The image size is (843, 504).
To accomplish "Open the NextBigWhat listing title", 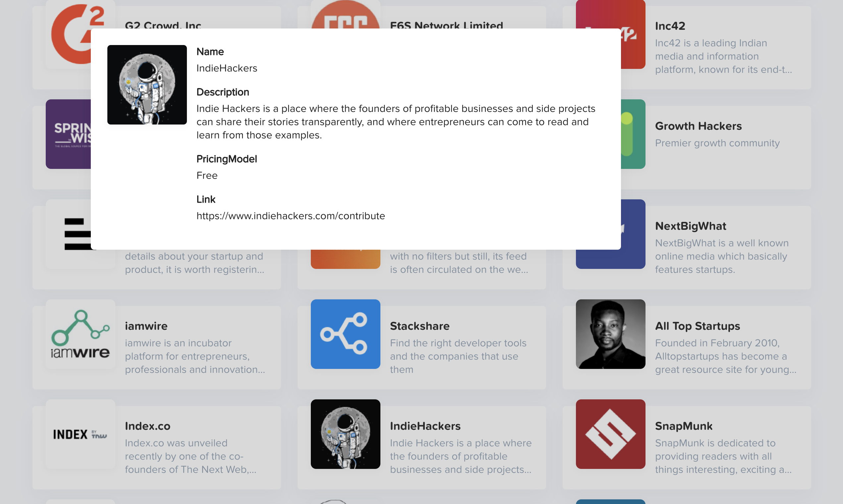I will 691,226.
